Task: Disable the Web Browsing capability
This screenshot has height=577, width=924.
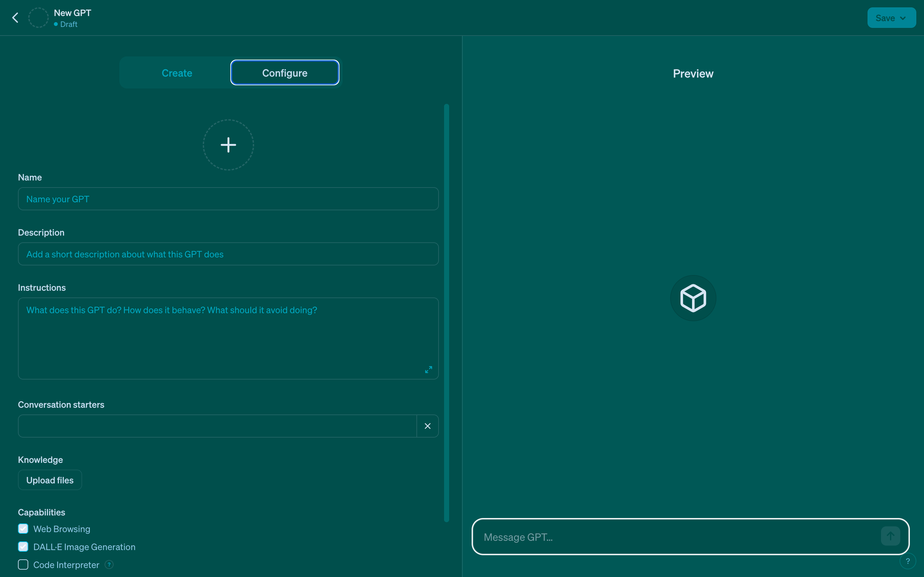Action: point(23,529)
